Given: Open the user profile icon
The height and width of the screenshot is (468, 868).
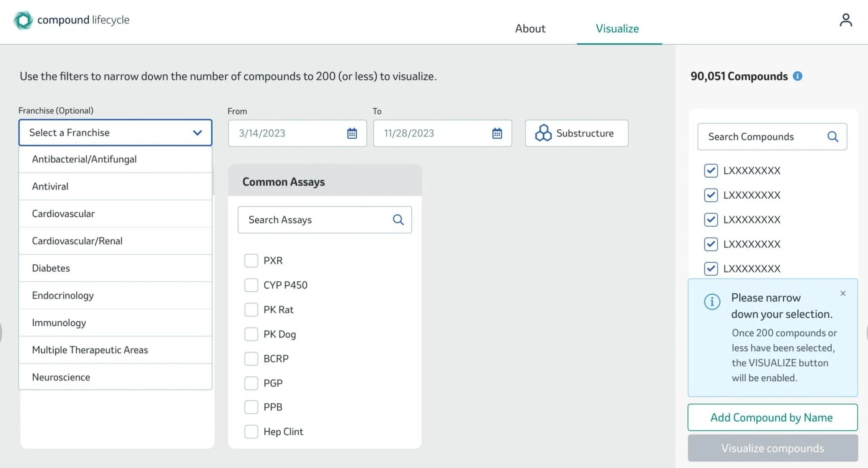Looking at the screenshot, I should [845, 20].
